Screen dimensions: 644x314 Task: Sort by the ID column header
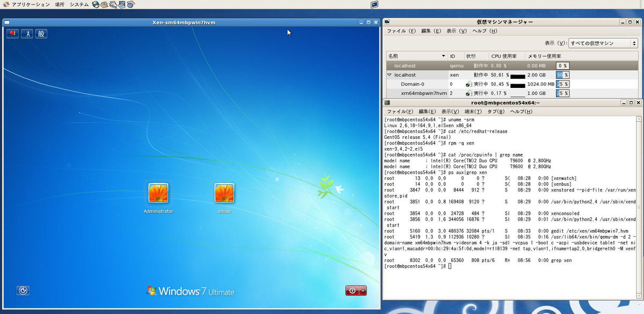pos(456,56)
